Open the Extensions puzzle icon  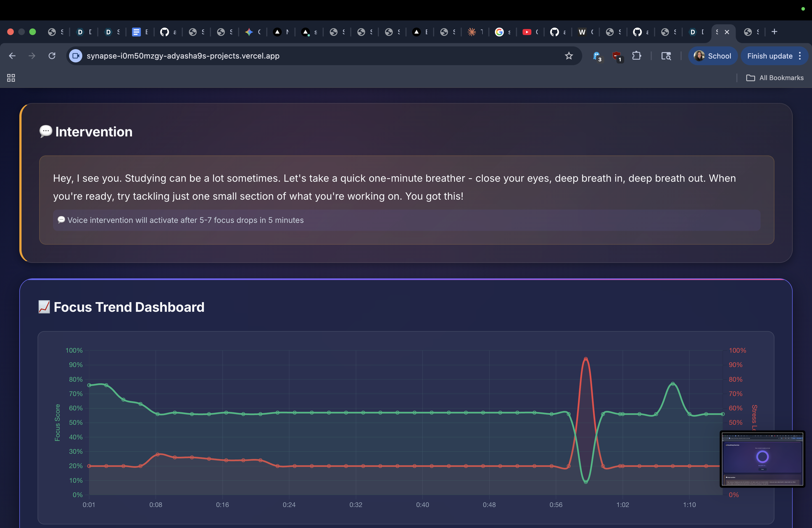pyautogui.click(x=636, y=56)
